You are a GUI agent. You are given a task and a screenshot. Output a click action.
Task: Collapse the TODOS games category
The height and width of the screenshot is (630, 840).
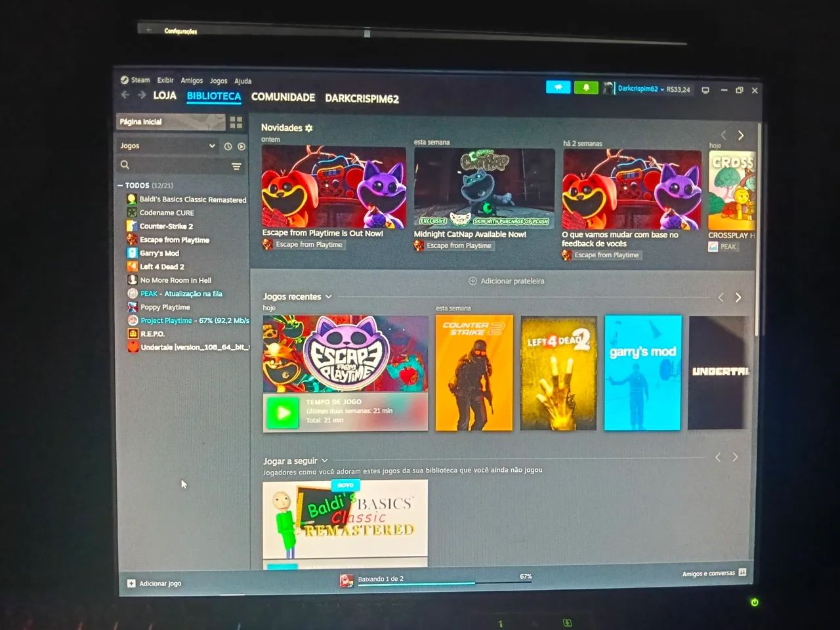tap(121, 186)
